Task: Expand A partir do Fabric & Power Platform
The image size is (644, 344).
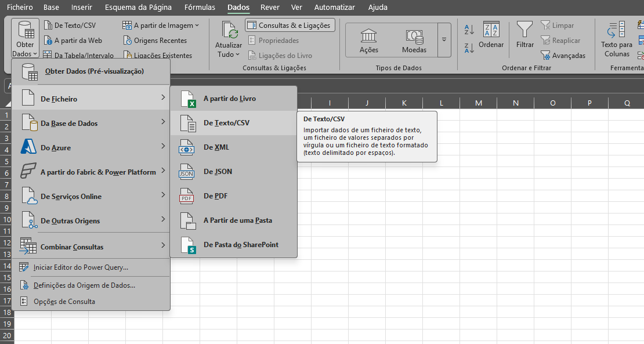Action: (91, 172)
